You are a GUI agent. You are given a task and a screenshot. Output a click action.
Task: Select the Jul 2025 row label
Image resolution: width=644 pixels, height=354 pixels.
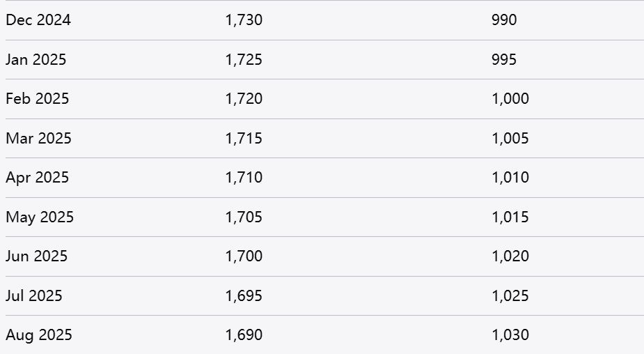34,295
